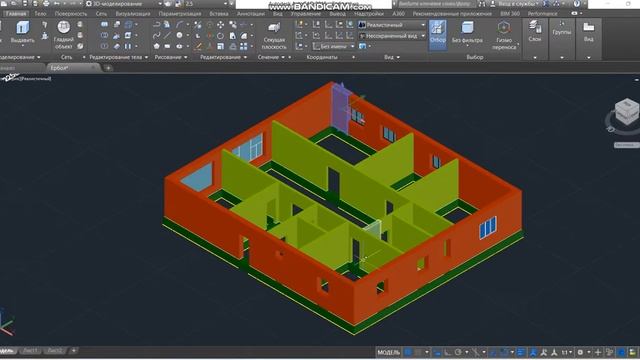640x360 pixels.
Task: Open the Реалистичный visual style dropdown
Action: click(x=392, y=25)
